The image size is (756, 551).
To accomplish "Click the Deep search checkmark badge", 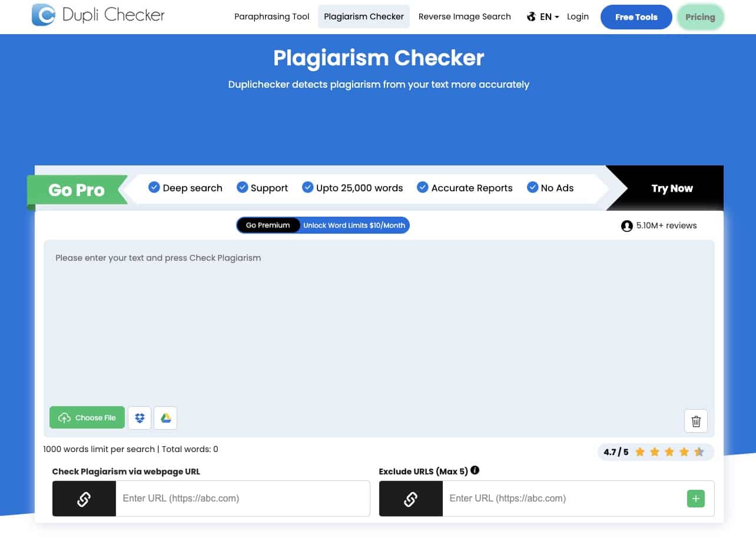I will click(154, 187).
